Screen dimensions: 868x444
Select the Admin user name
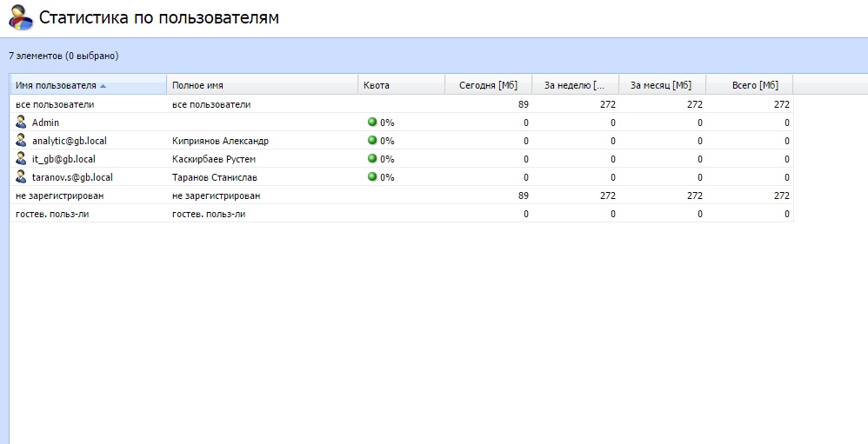[x=45, y=123]
